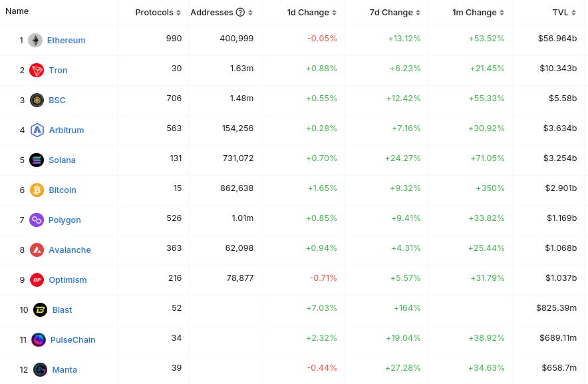Select Ethereum TVL value $56.964b

(x=557, y=39)
